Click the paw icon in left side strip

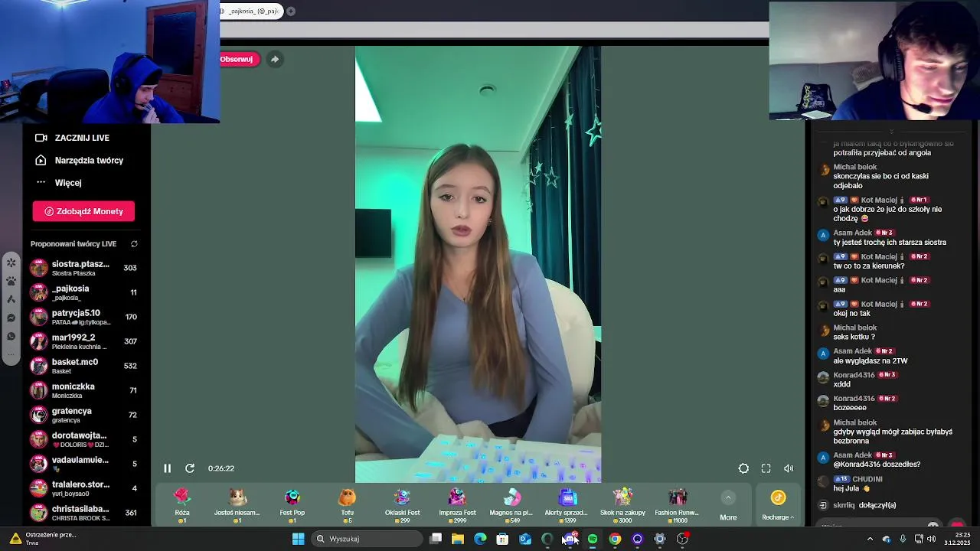click(11, 281)
